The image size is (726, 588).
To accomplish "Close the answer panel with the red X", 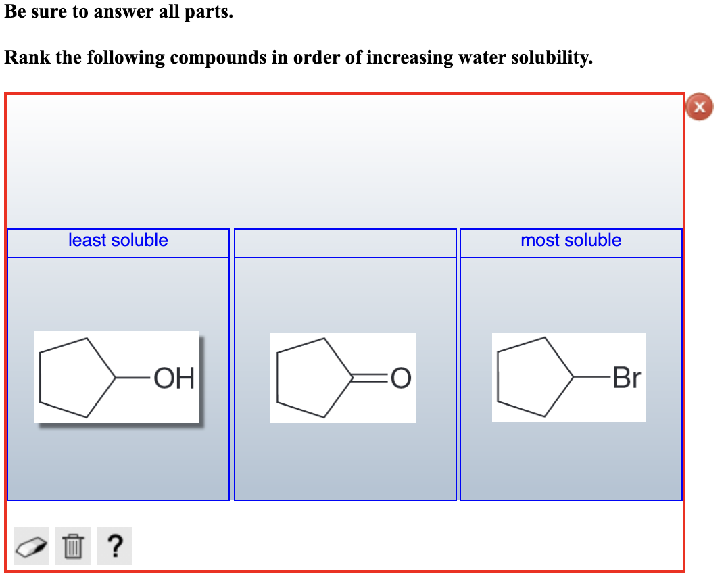I will click(x=700, y=107).
